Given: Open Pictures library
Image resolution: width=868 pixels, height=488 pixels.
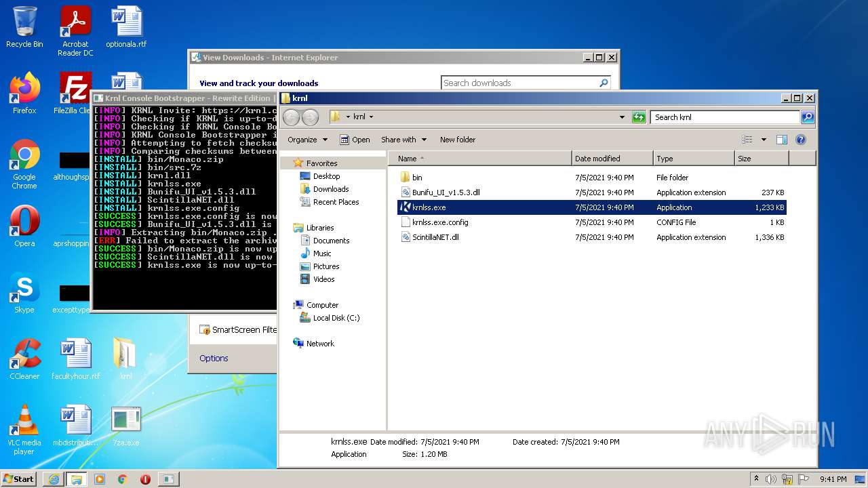Looking at the screenshot, I should 325,266.
